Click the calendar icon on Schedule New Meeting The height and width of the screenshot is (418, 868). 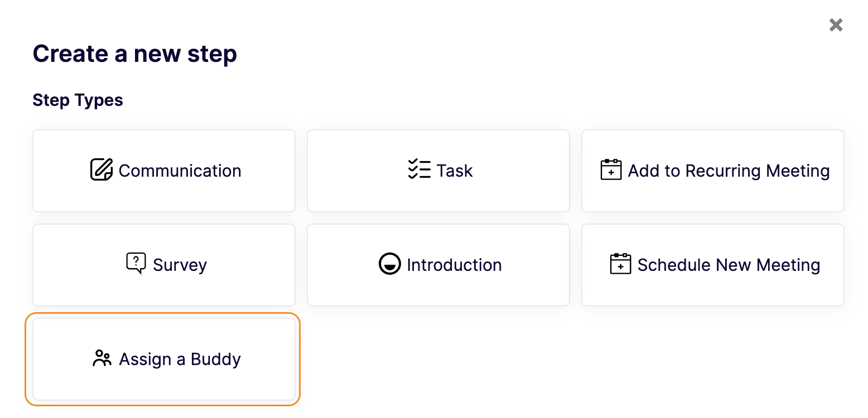(x=621, y=265)
